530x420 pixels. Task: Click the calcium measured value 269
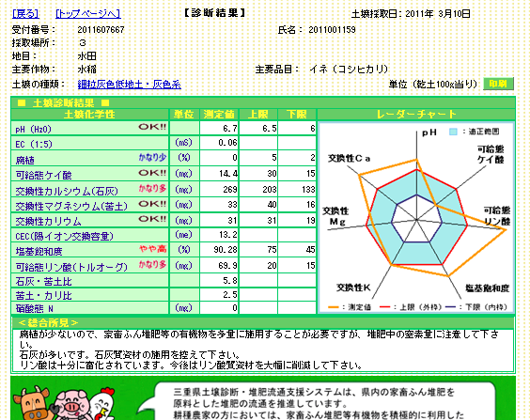(x=230, y=189)
